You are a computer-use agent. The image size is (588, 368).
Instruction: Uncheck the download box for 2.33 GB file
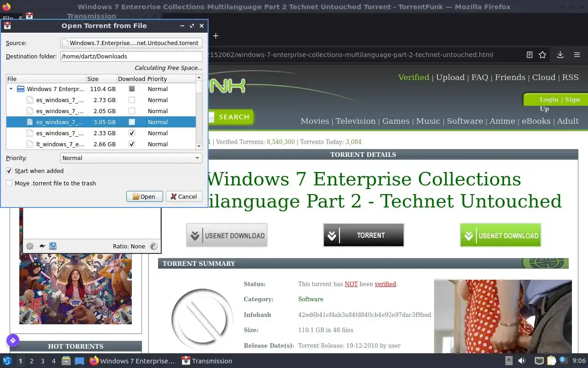click(132, 133)
